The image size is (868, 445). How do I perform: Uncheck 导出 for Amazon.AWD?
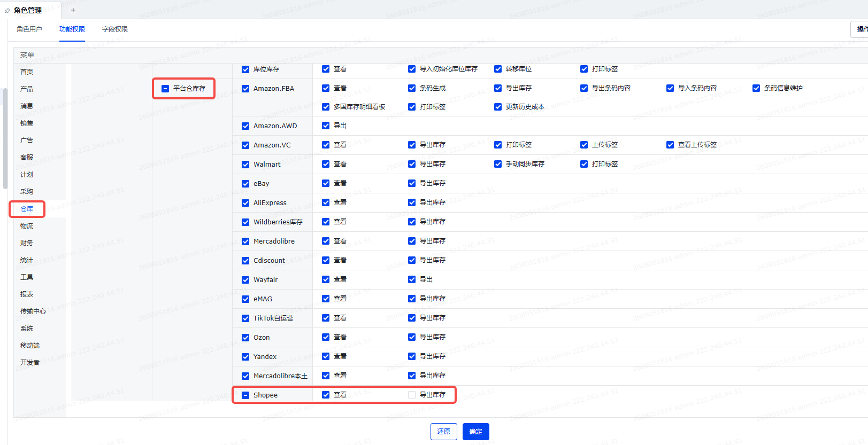tap(326, 126)
